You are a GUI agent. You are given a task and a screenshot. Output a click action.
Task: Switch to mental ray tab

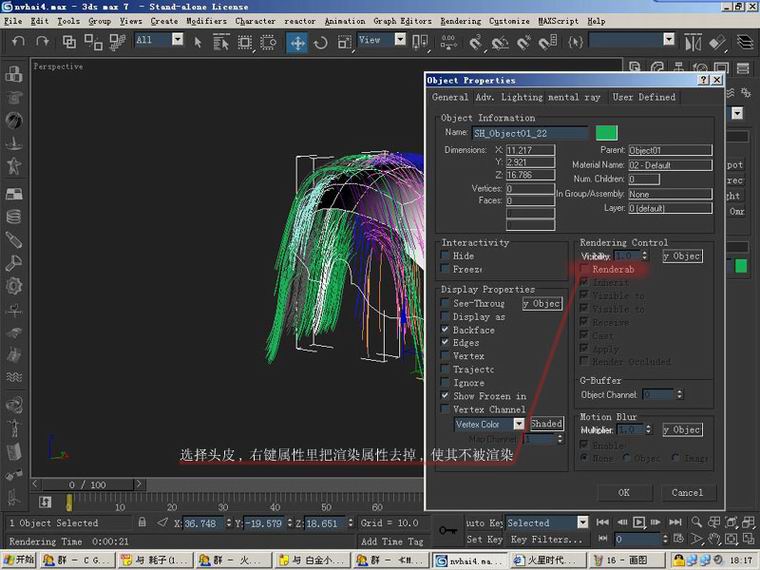click(574, 97)
